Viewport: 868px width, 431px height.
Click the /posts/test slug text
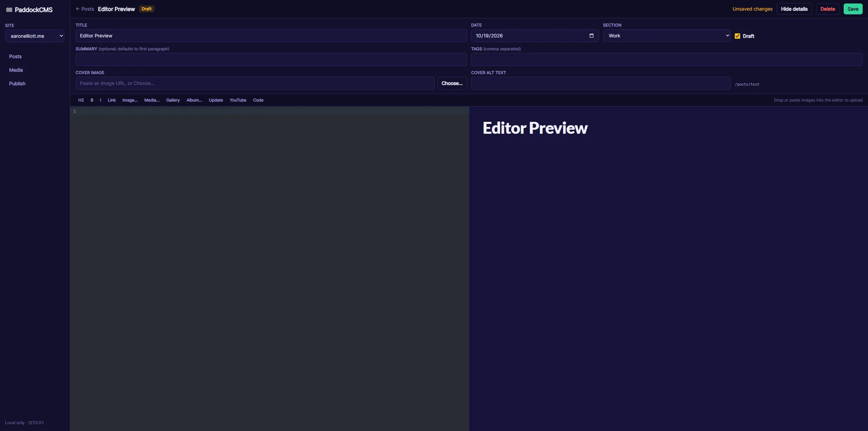coord(747,84)
